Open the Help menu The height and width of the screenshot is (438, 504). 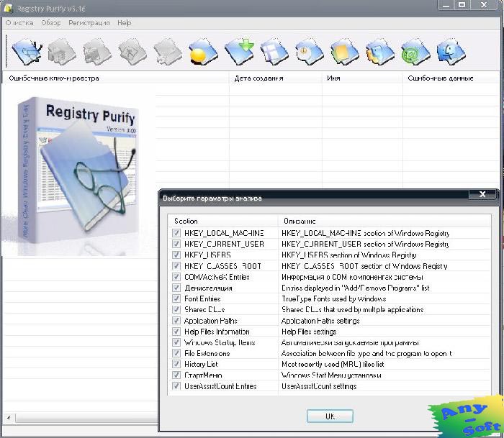coord(124,23)
